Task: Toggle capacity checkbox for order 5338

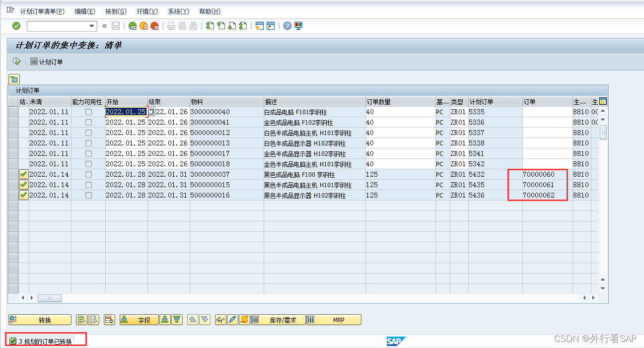Action: point(88,143)
